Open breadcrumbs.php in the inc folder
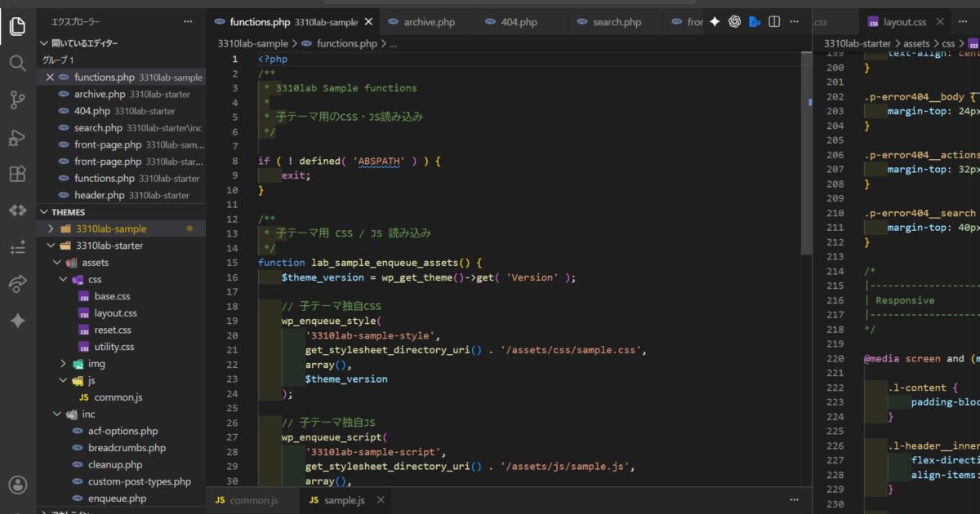The width and height of the screenshot is (980, 514). pos(127,448)
